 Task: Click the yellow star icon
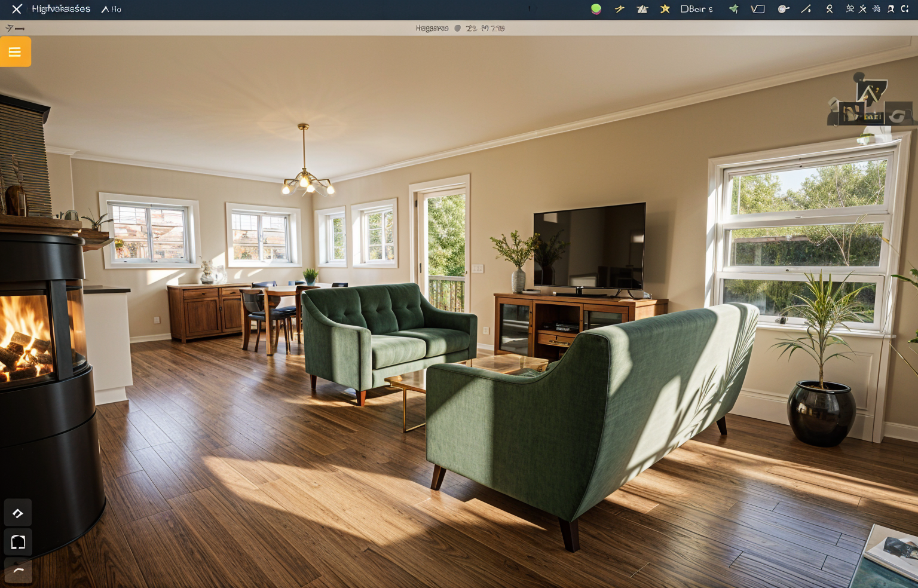665,9
